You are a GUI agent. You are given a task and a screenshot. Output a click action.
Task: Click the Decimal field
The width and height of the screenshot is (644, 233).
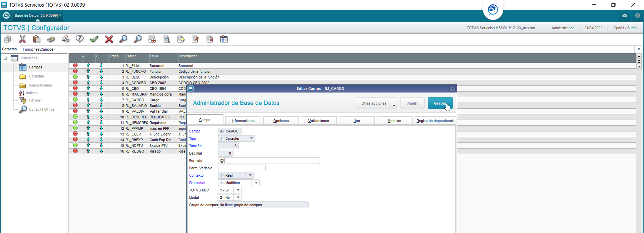coord(225,153)
